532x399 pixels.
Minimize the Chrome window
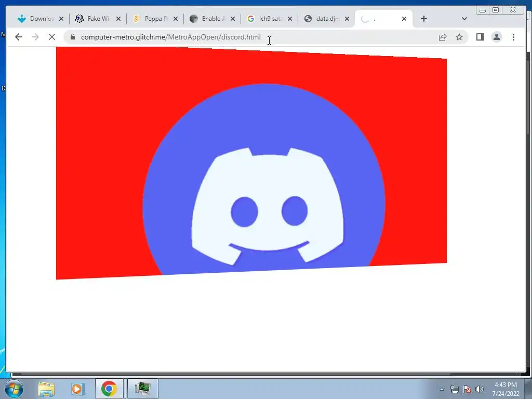(483, 10)
